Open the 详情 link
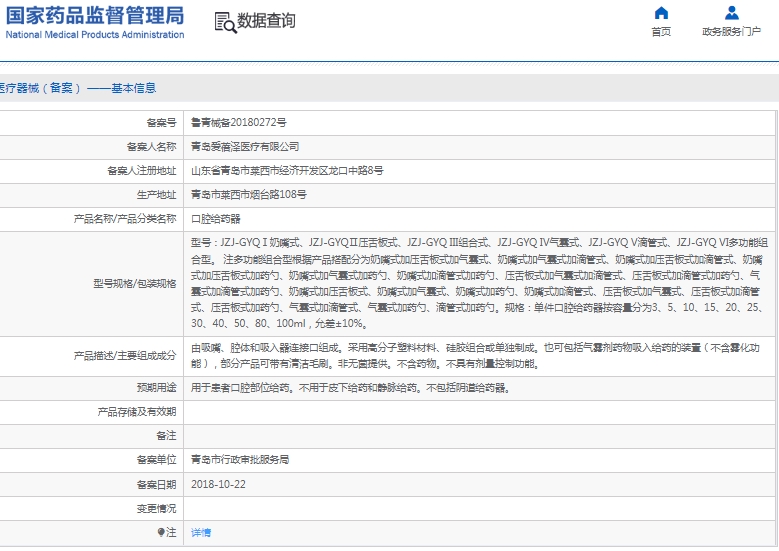The height and width of the screenshot is (551, 779). [201, 533]
